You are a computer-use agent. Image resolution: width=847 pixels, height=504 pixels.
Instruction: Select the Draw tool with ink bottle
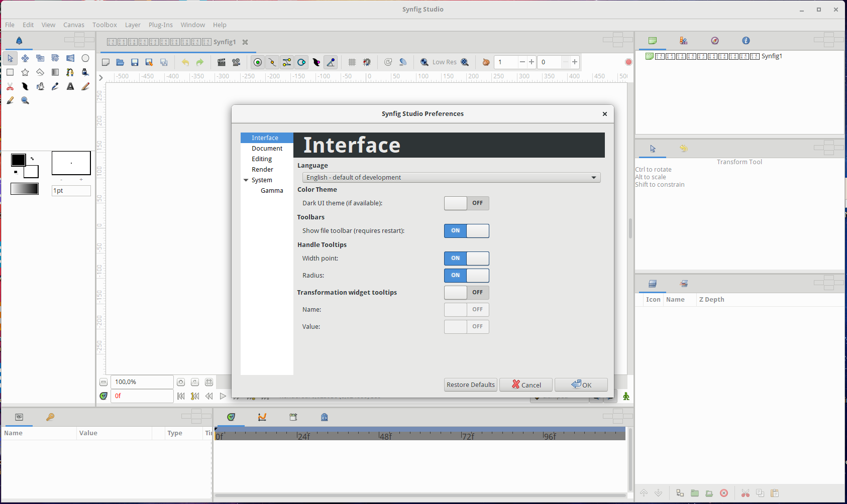pos(85,72)
